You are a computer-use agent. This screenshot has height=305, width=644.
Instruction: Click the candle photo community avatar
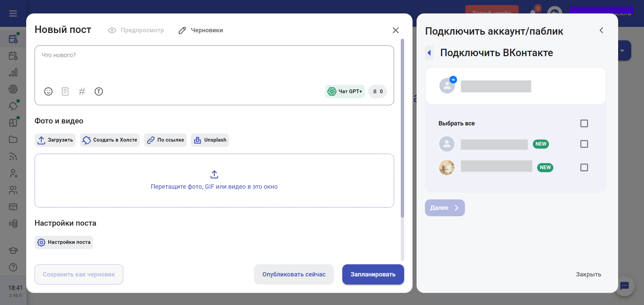pyautogui.click(x=447, y=167)
